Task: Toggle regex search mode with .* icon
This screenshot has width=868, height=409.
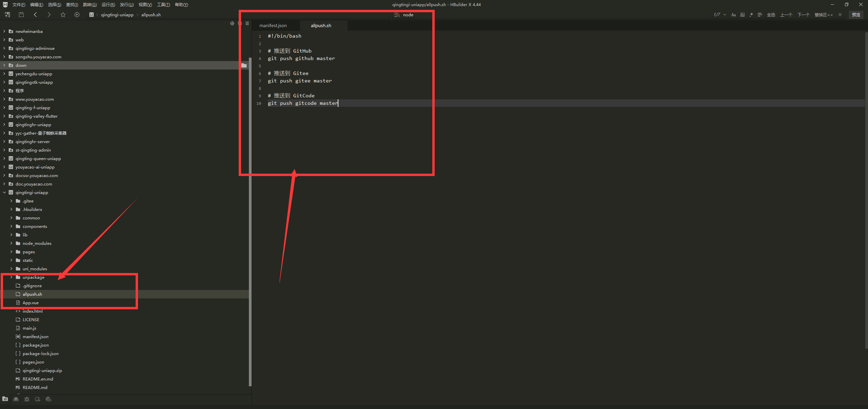Action: coord(751,15)
